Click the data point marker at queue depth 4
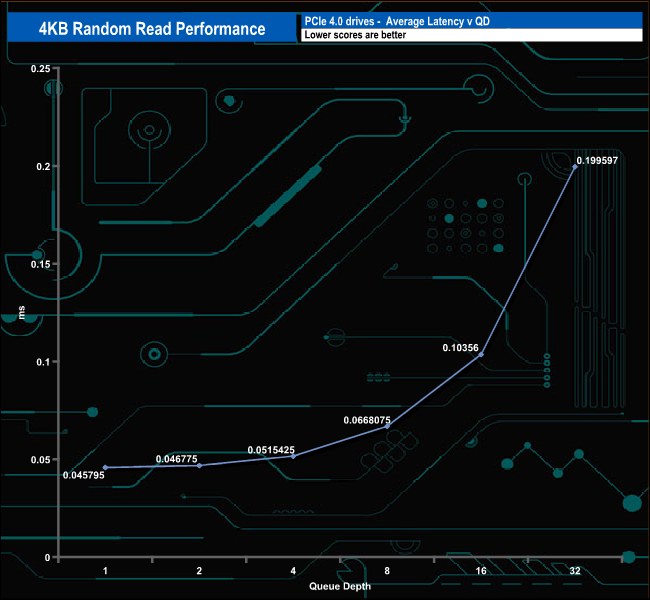650x600 pixels. (x=293, y=456)
